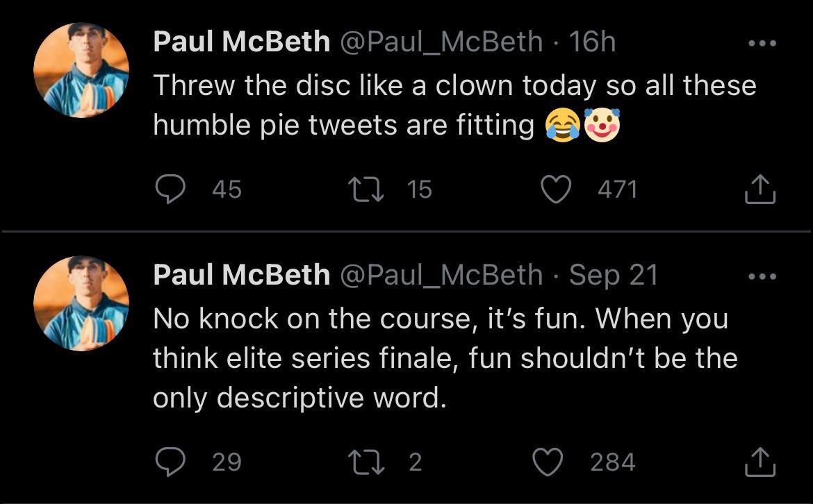This screenshot has width=813, height=504.
Task: Share the Sep 21 tweet
Action: point(759,462)
